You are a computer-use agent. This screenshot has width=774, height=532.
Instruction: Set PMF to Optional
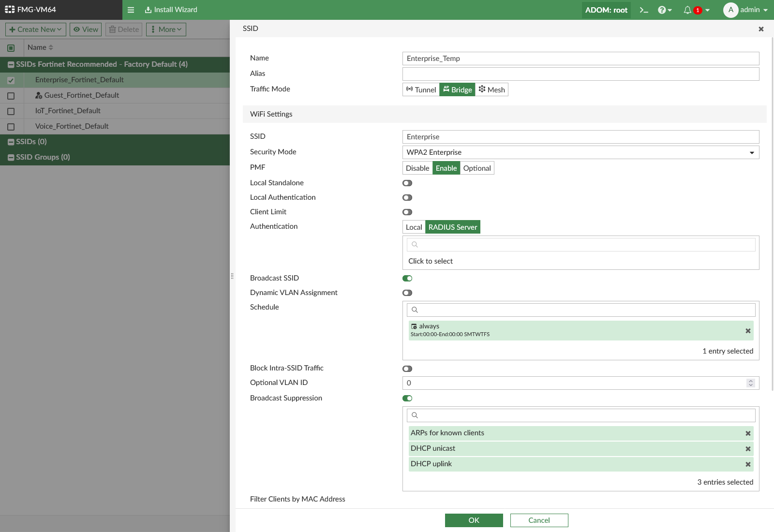pyautogui.click(x=477, y=168)
